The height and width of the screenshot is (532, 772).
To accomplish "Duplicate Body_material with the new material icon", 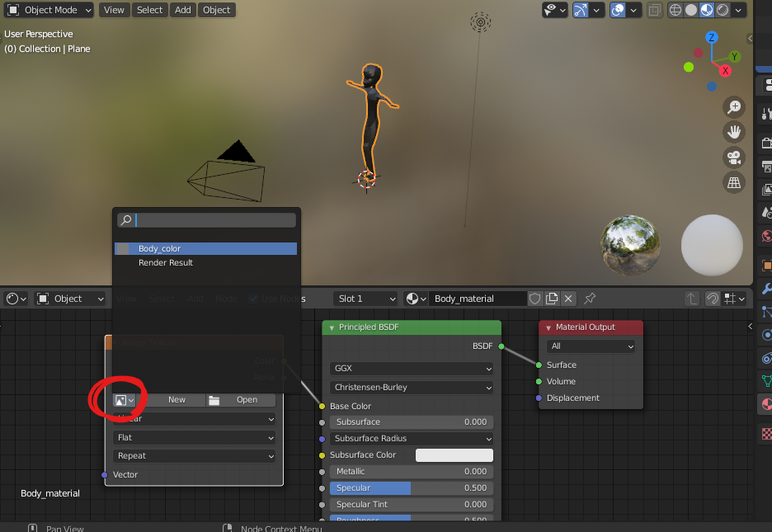I will (x=552, y=299).
